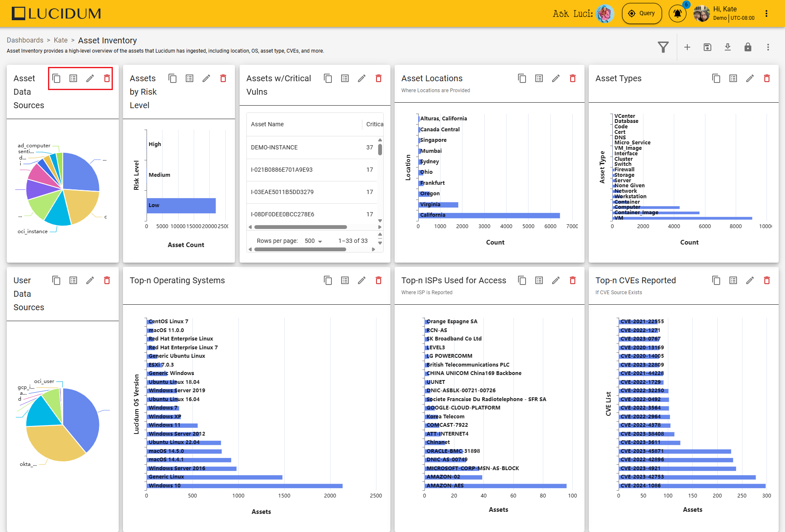Open the notifications bell
Image resolution: width=785 pixels, height=532 pixels.
click(677, 13)
